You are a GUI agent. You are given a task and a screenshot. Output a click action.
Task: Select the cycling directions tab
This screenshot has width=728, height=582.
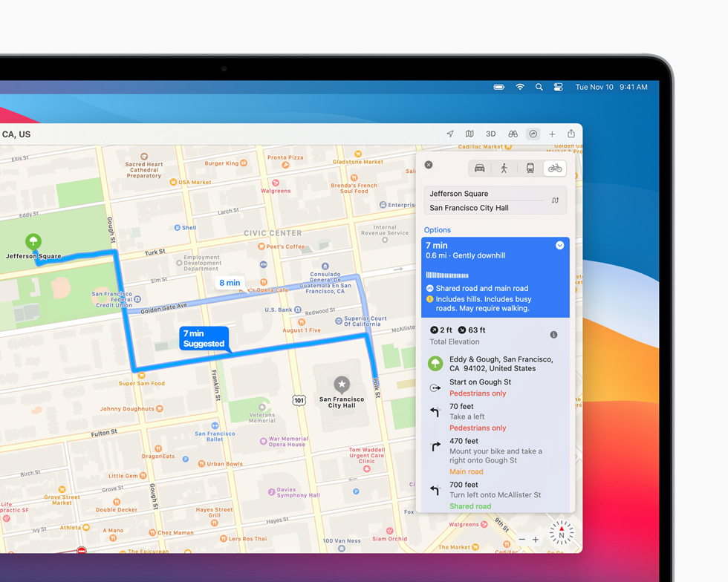click(555, 168)
